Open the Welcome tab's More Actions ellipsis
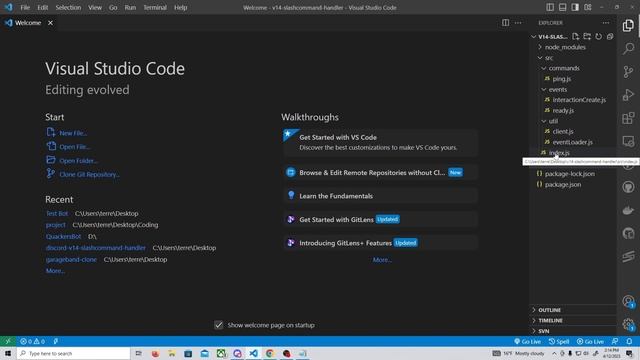This screenshot has height=360, width=640. point(518,23)
